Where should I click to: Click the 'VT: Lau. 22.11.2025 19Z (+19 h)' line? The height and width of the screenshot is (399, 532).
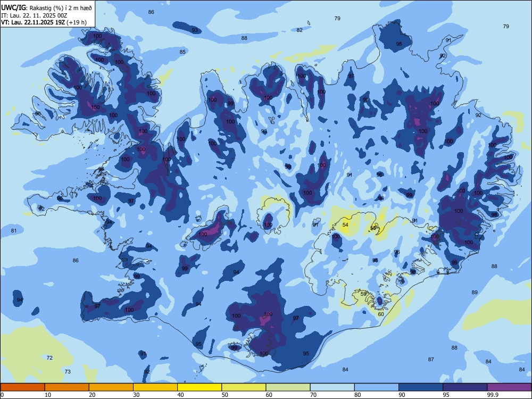tap(44, 22)
